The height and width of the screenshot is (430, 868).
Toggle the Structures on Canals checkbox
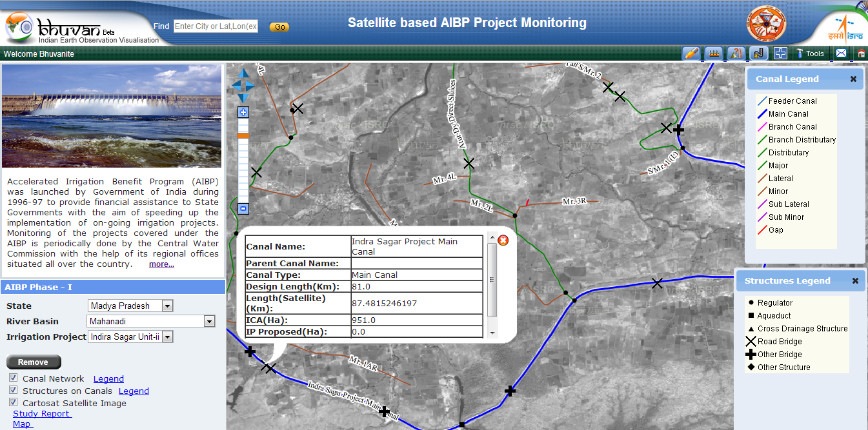(x=13, y=390)
